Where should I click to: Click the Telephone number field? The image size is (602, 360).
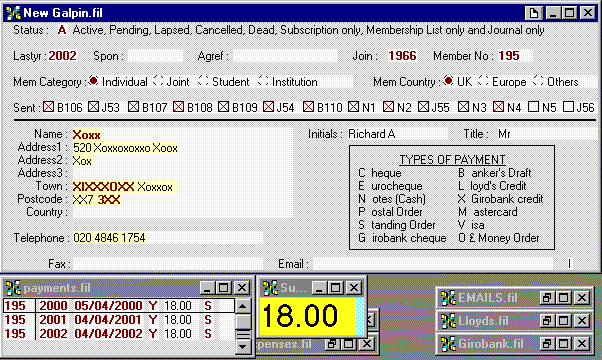click(168, 238)
